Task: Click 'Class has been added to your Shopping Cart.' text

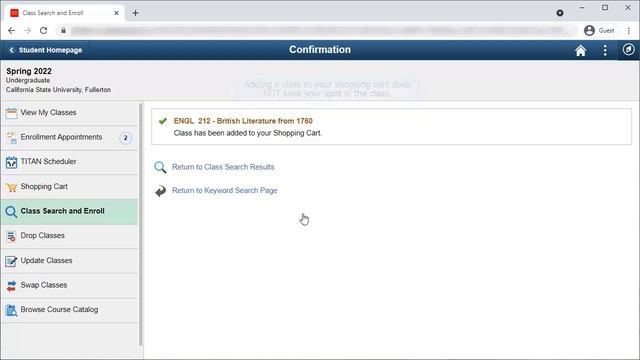Action: 248,133
